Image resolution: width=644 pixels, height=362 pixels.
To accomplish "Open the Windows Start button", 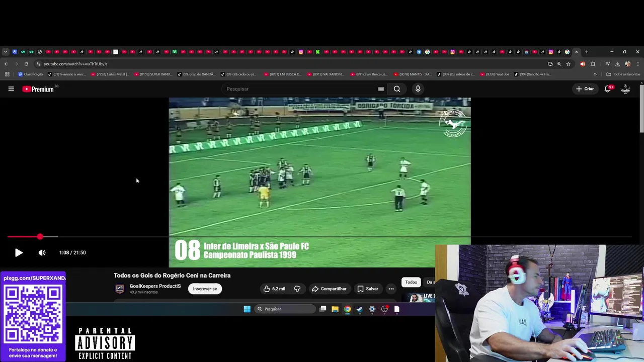I will pyautogui.click(x=247, y=309).
